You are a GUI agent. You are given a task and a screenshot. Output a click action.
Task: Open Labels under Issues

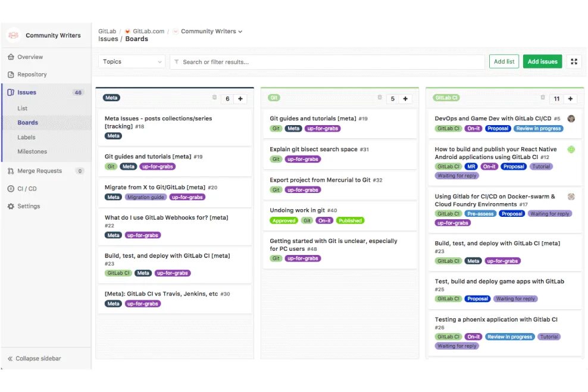click(26, 138)
